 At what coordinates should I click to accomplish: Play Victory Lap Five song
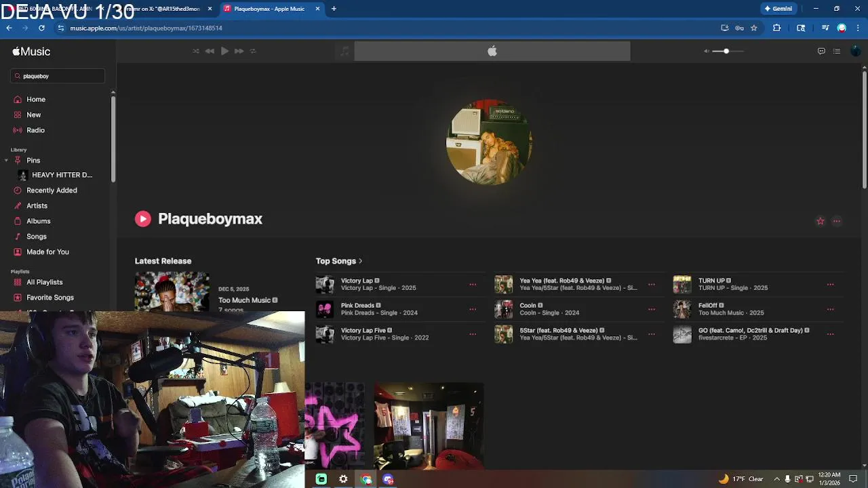[x=325, y=334]
